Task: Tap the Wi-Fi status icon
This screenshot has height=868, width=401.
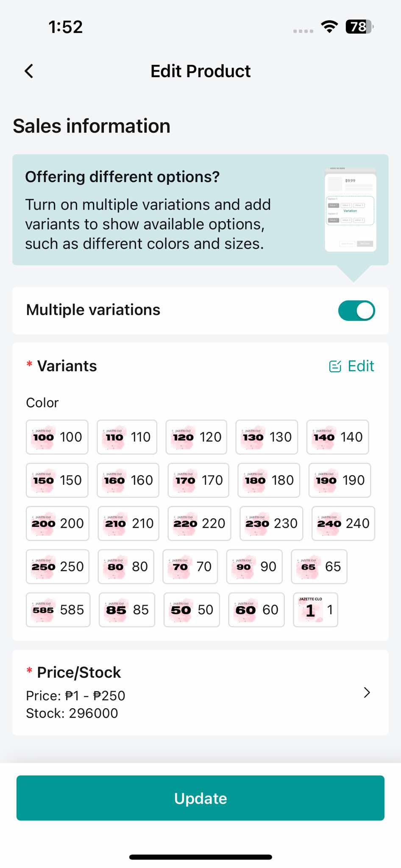Action: point(329,27)
